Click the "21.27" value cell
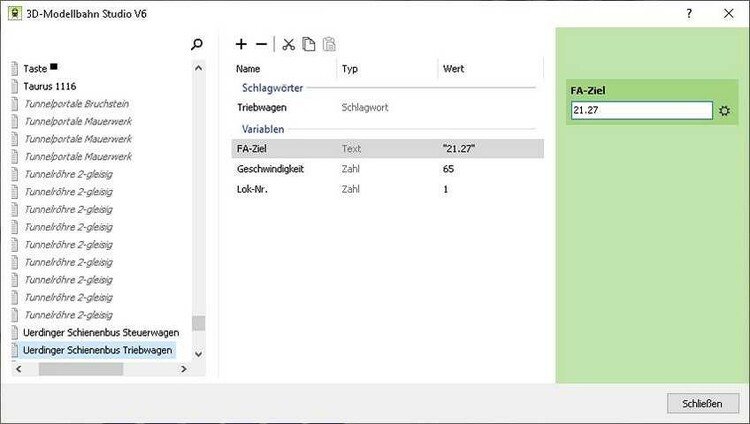 pyautogui.click(x=459, y=148)
